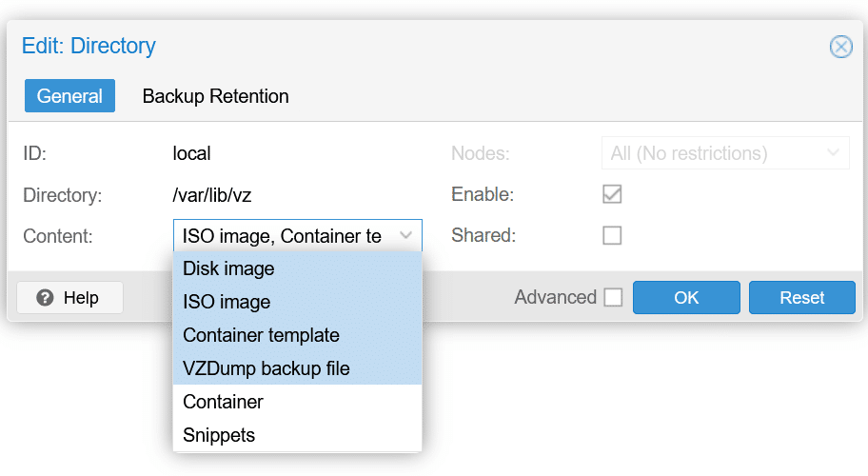Screen dimensions: 868x476
Task: Deselect ISO image option
Action: pos(297,302)
